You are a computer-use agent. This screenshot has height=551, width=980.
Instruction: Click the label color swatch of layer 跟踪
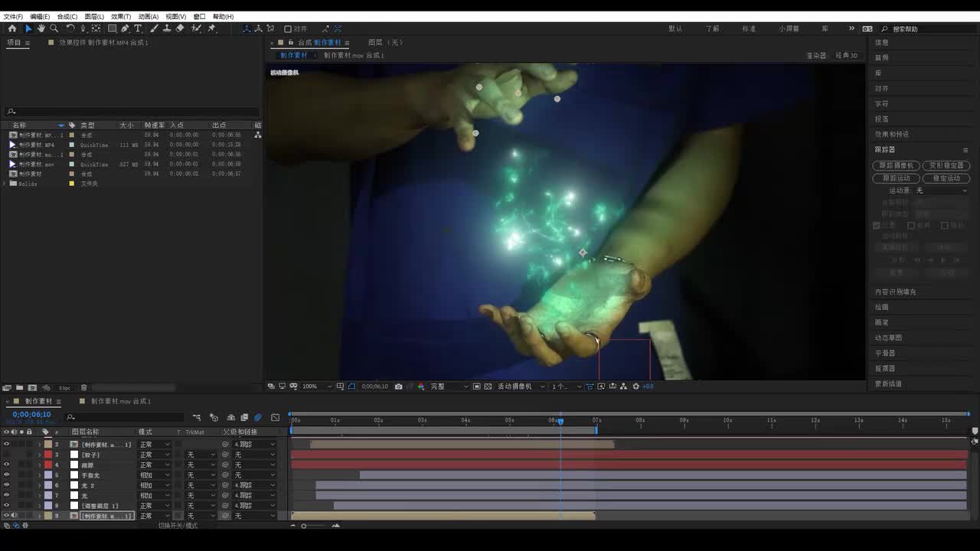(48, 465)
